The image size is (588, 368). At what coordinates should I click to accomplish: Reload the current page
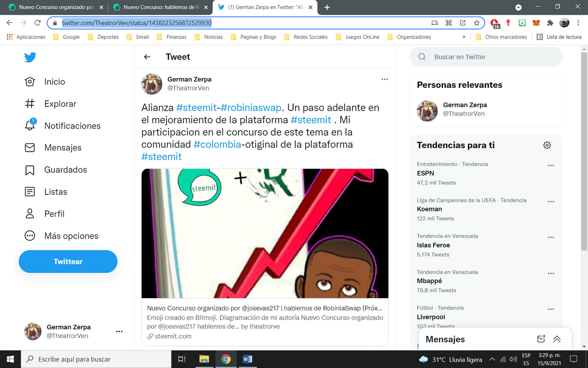tap(37, 23)
